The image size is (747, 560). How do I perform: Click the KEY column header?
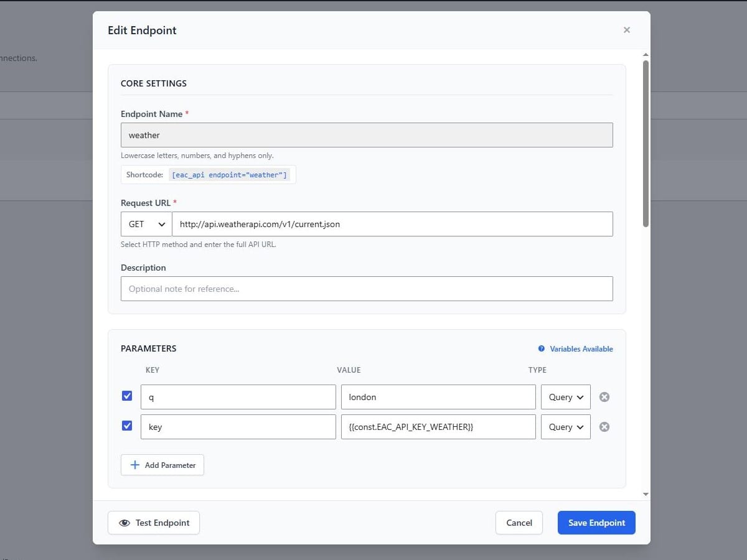(x=153, y=370)
